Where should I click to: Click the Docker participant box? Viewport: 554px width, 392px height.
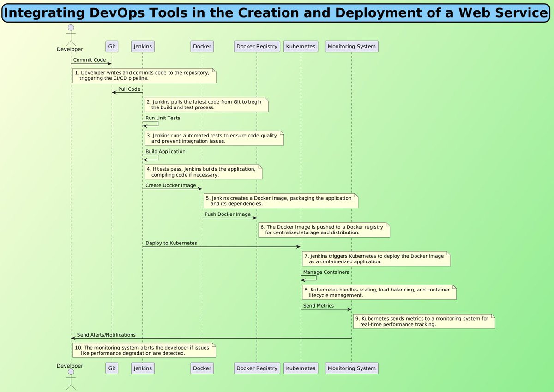tap(202, 46)
